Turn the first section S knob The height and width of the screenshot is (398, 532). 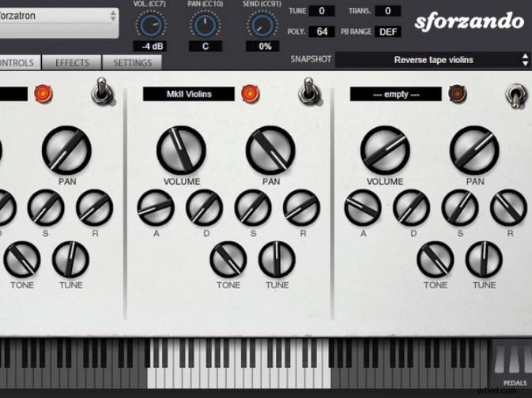[46, 208]
